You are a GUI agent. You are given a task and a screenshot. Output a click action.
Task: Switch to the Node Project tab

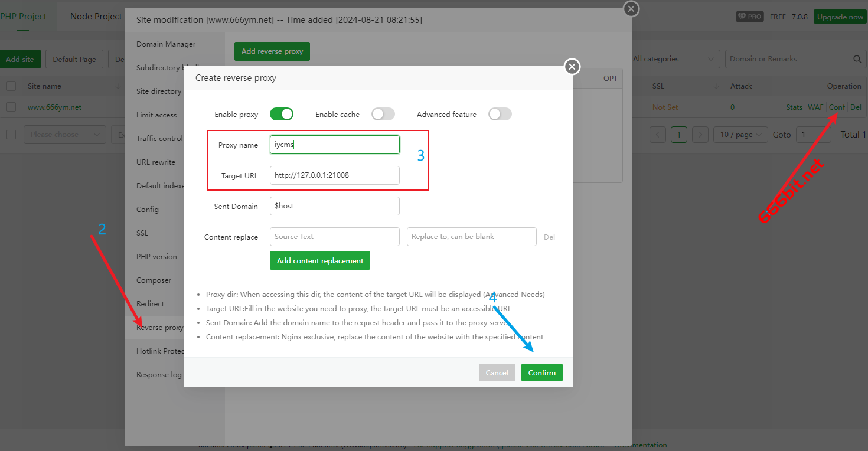(x=96, y=17)
